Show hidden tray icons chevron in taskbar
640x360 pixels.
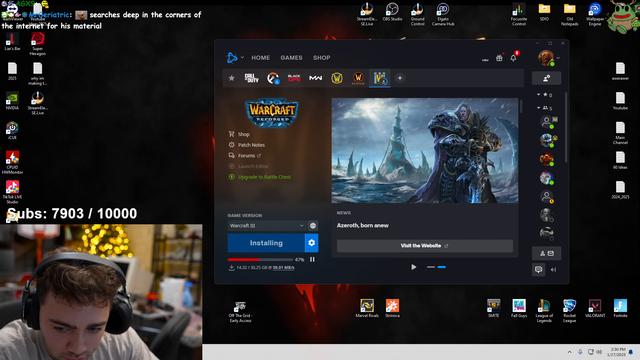[569, 352]
